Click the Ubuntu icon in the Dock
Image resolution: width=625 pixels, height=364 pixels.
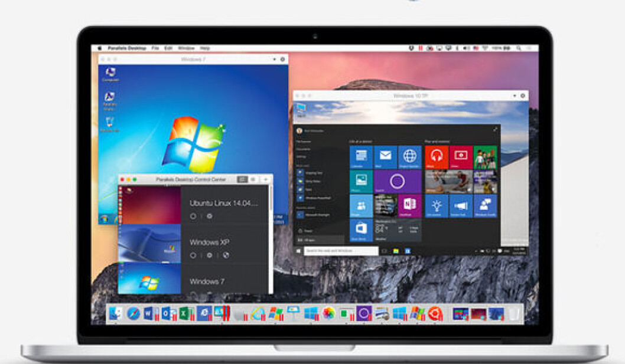434,314
